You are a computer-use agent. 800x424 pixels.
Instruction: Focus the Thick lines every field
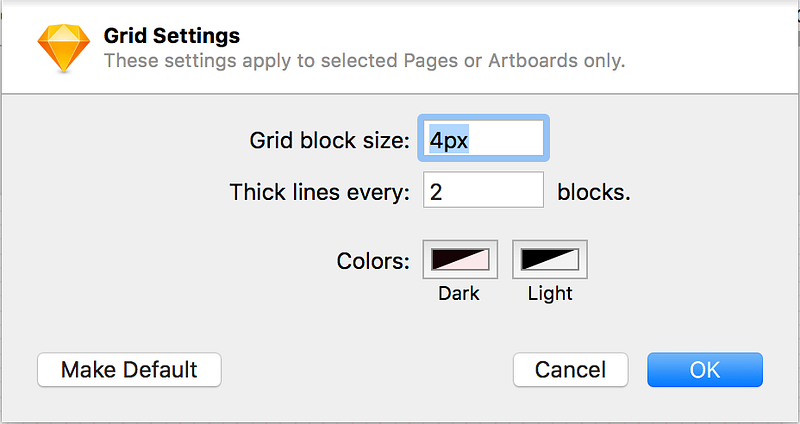point(484,190)
